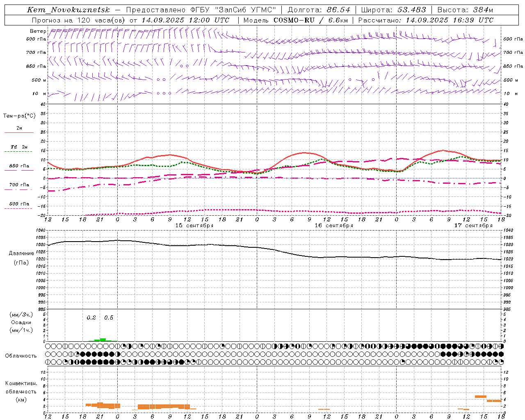Click the '(мм/1ч.)' precipitation unit label
This screenshot has height=420, width=525.
click(21, 330)
